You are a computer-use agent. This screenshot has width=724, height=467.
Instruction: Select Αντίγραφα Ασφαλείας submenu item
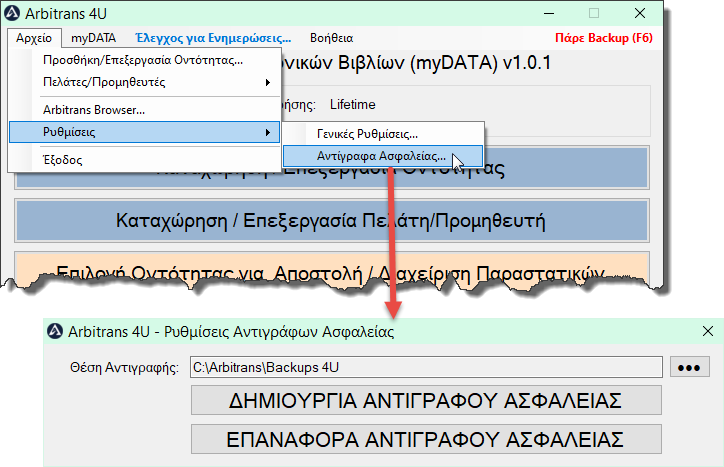pos(383,156)
